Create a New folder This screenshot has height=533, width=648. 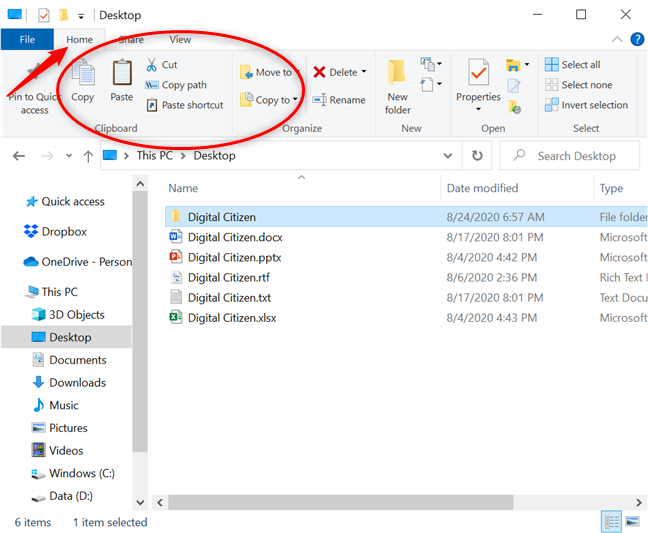398,87
